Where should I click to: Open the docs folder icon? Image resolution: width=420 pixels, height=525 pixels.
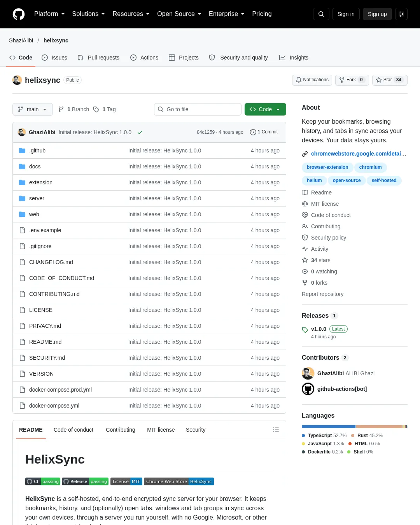click(22, 166)
